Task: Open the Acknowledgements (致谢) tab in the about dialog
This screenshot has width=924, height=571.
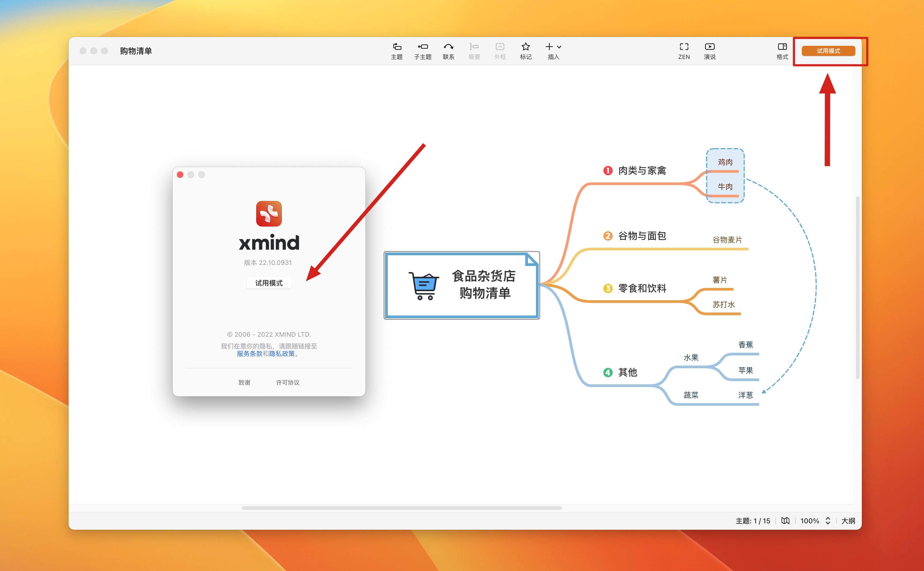Action: (244, 382)
